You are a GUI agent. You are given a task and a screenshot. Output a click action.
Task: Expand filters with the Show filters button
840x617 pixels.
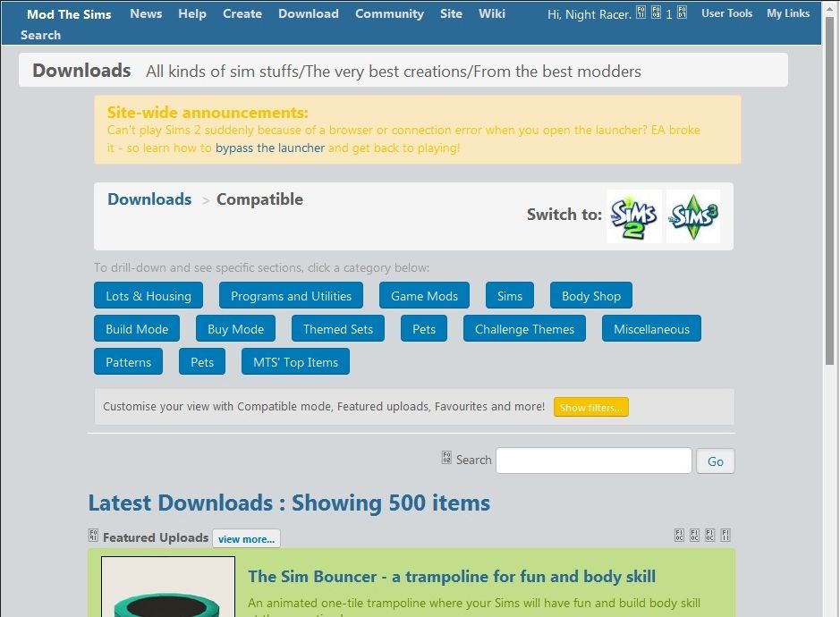tap(590, 406)
